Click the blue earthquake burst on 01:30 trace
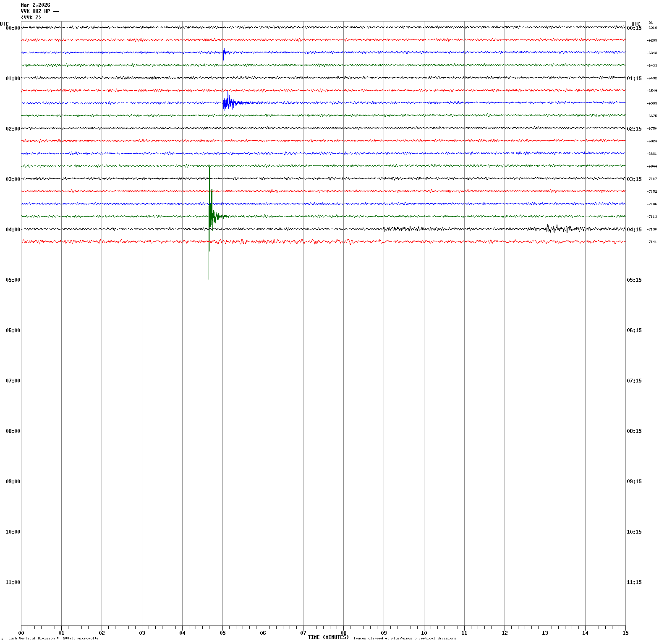 click(x=229, y=102)
